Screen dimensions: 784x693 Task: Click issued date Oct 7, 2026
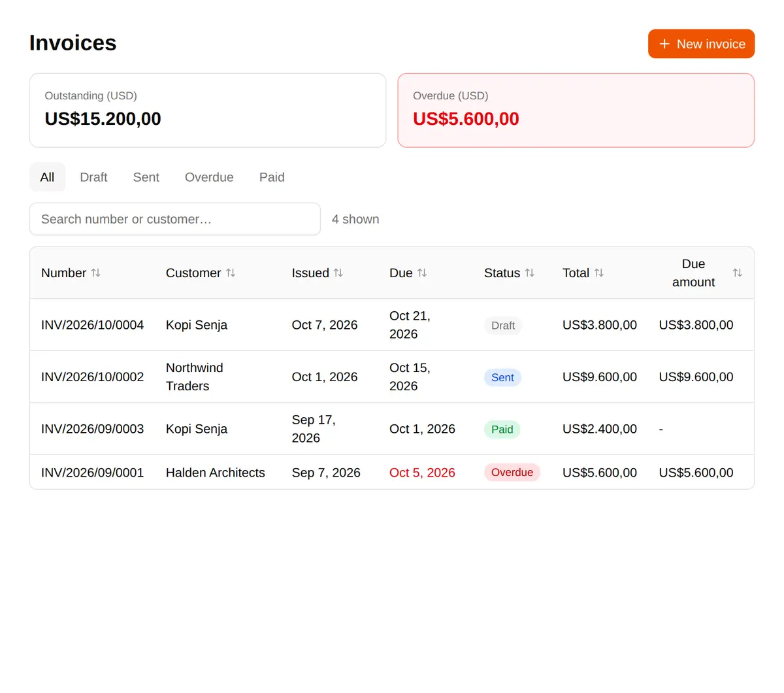pos(325,325)
